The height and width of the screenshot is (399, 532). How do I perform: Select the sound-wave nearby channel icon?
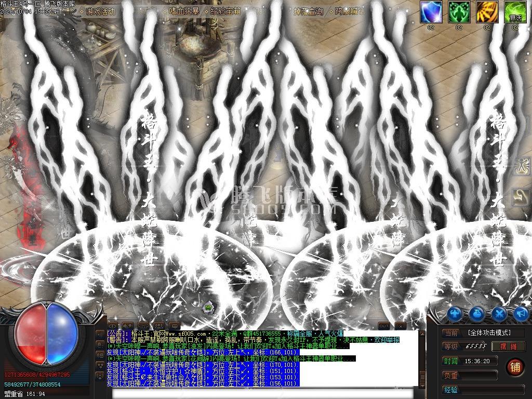pos(100,334)
